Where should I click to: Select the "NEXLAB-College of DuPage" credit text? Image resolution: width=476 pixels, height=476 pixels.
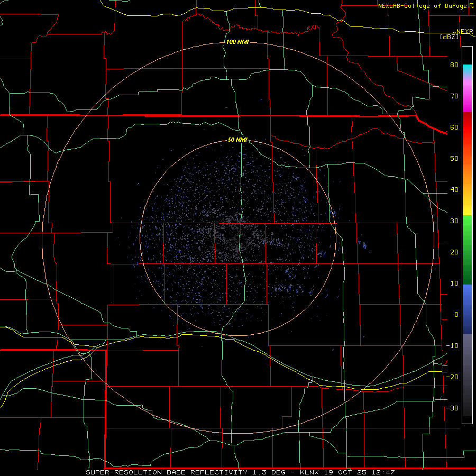(x=422, y=6)
